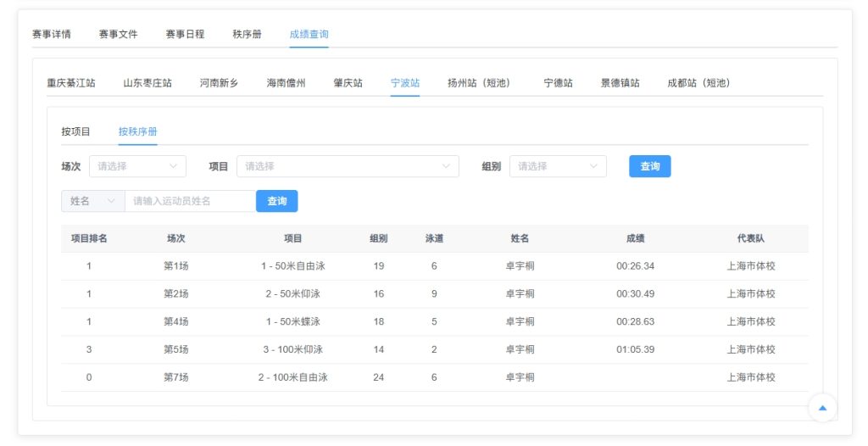Open the 秩序册 tab
Screen dimensions: 868x446
point(247,35)
